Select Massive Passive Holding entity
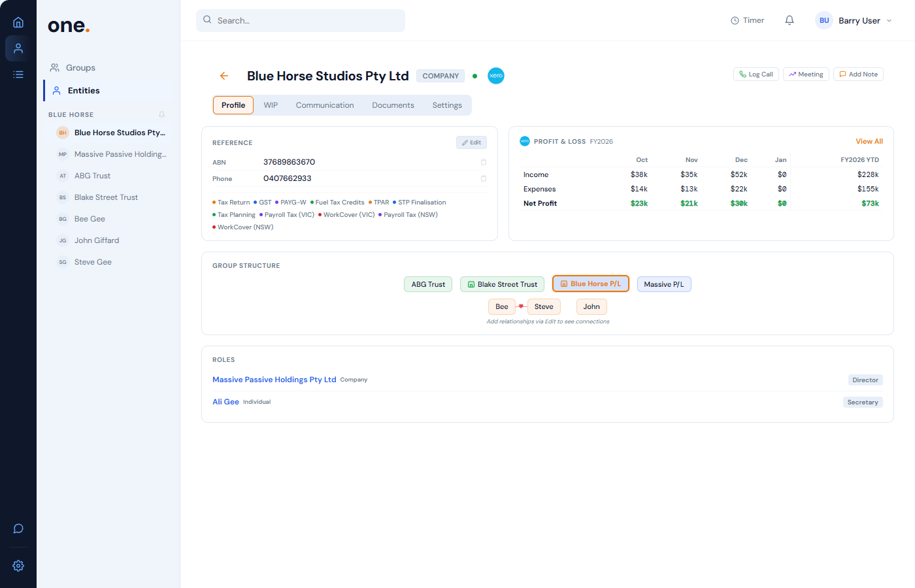Screen dimensions: 915x588 pyautogui.click(x=110, y=154)
